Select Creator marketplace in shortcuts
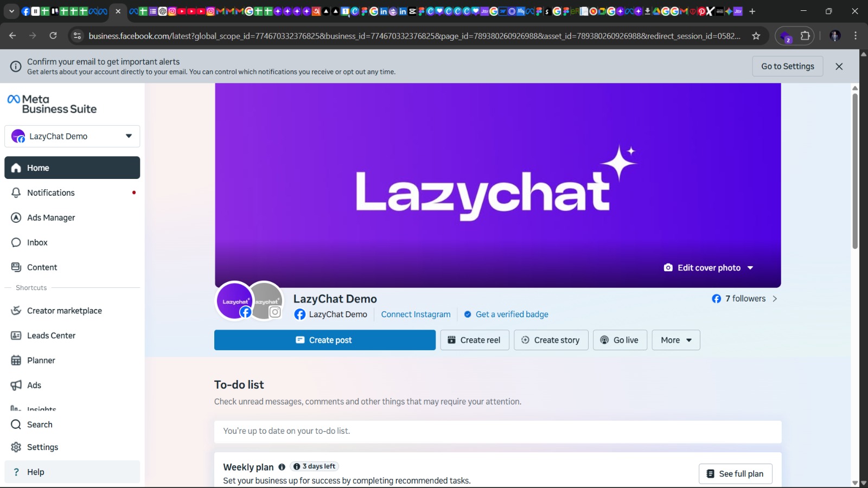Viewport: 868px width, 488px height. pyautogui.click(x=64, y=311)
